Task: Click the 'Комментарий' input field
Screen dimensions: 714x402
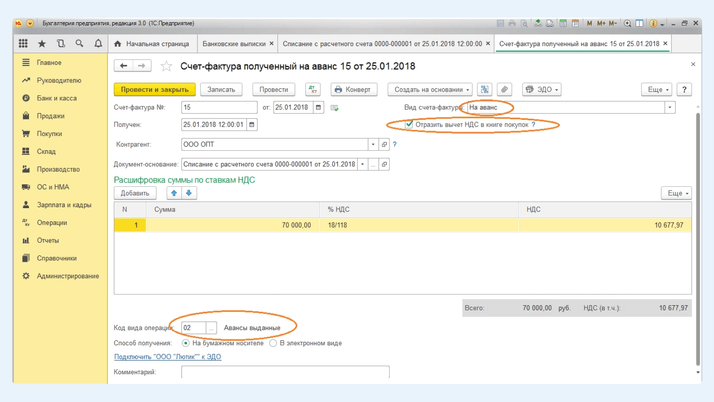Action: coord(285,372)
